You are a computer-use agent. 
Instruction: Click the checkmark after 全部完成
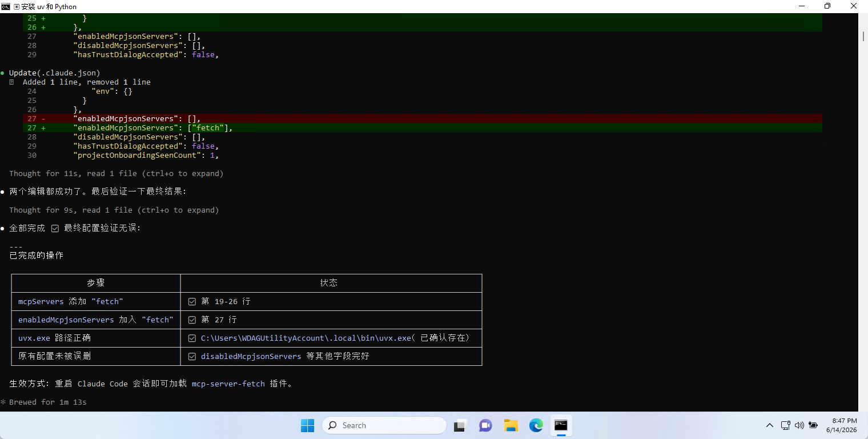[55, 228]
